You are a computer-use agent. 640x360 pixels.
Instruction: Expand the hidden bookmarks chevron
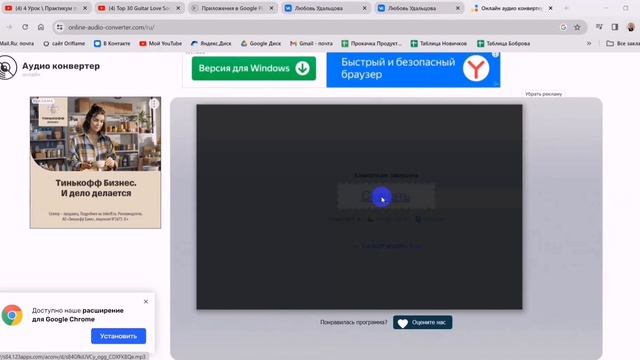[x=589, y=43]
